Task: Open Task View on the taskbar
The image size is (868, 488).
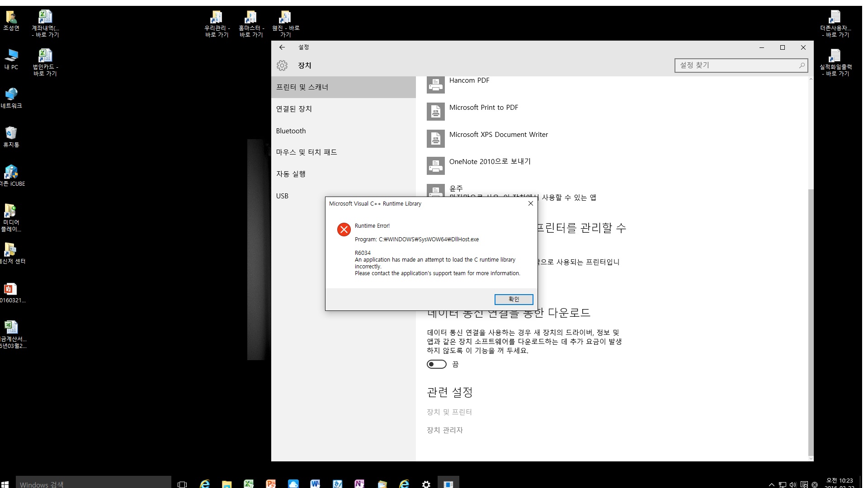Action: 182,484
